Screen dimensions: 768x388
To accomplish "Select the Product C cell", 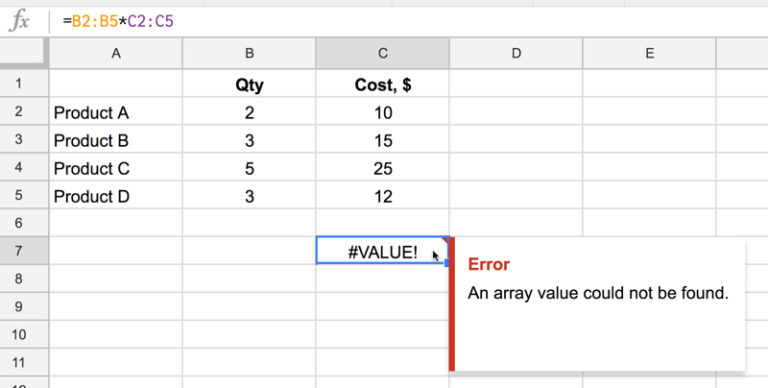I will 116,167.
